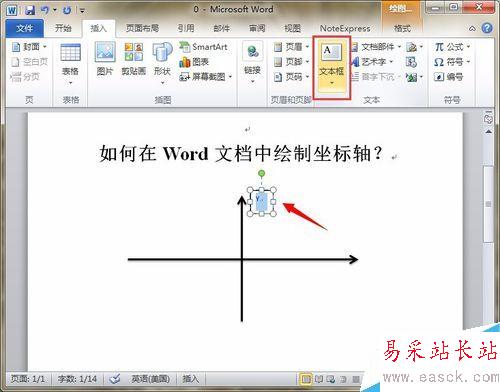Switch to the 审阅 Review tab

(257, 28)
